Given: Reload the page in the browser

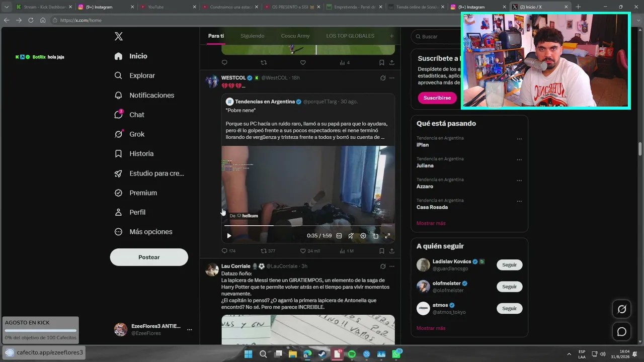Looking at the screenshot, I should click(31, 20).
